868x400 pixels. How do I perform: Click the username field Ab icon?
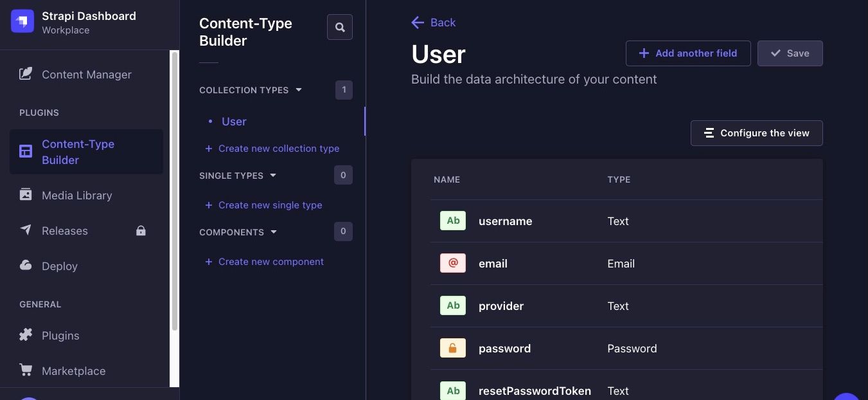(x=453, y=221)
